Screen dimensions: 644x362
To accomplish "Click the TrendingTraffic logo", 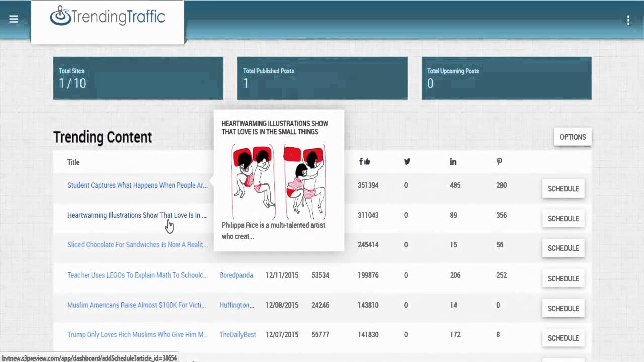I will [x=107, y=16].
